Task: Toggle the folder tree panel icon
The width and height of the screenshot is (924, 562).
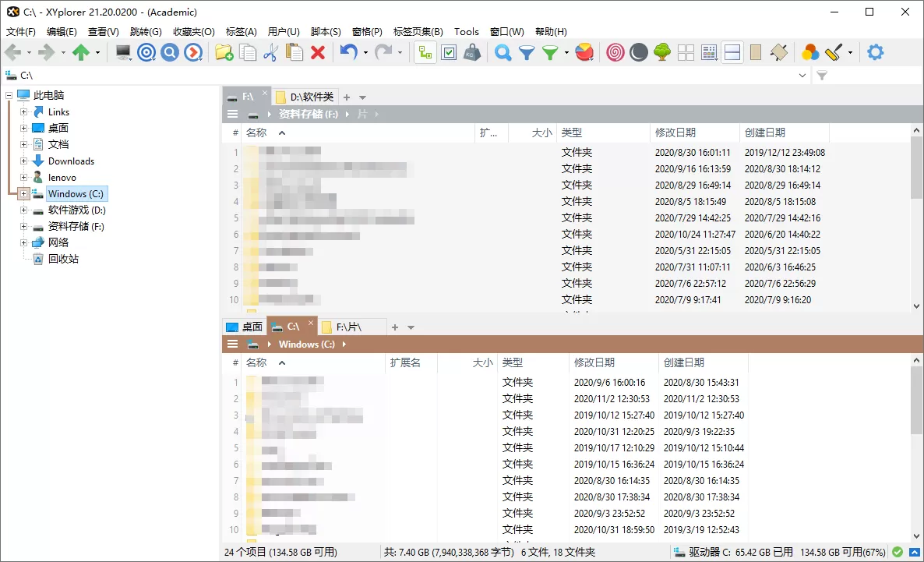Action: tap(424, 52)
